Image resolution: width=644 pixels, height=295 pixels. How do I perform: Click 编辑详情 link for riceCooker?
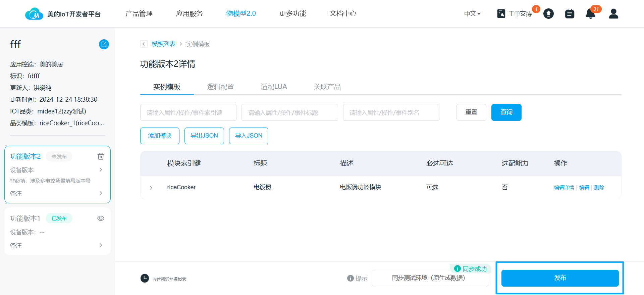[564, 188]
